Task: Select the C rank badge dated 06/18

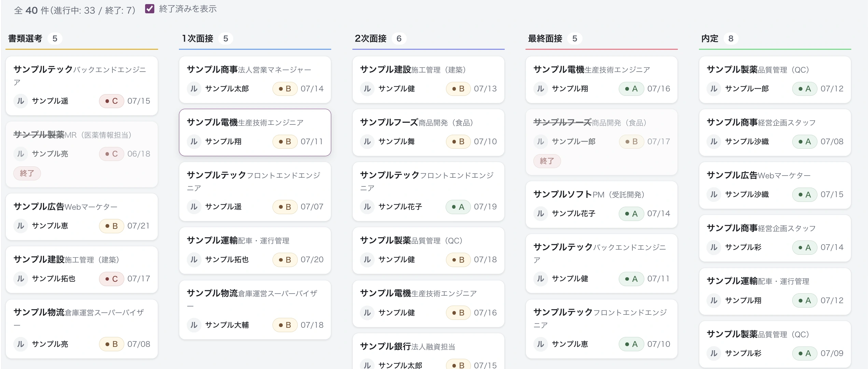Action: tap(111, 154)
